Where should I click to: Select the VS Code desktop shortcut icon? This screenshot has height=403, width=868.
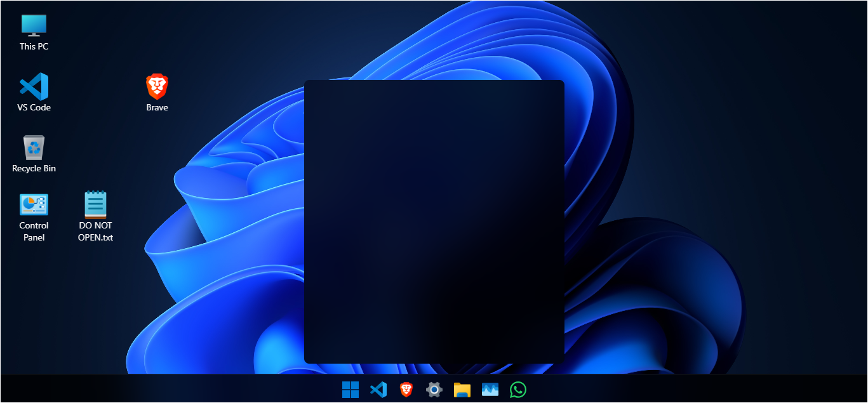coord(34,86)
